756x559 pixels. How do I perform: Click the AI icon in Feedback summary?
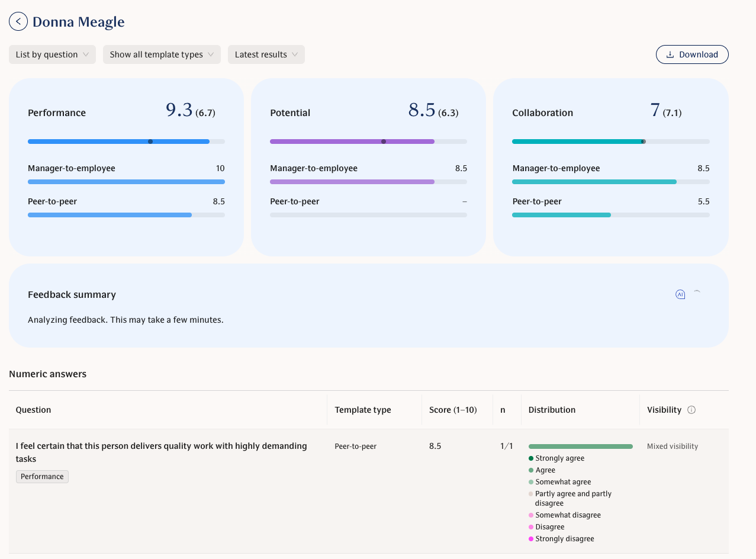pyautogui.click(x=680, y=294)
